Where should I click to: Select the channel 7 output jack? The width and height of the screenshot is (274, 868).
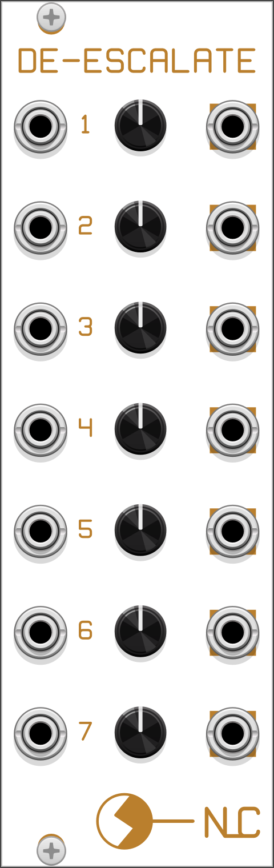coord(232,733)
